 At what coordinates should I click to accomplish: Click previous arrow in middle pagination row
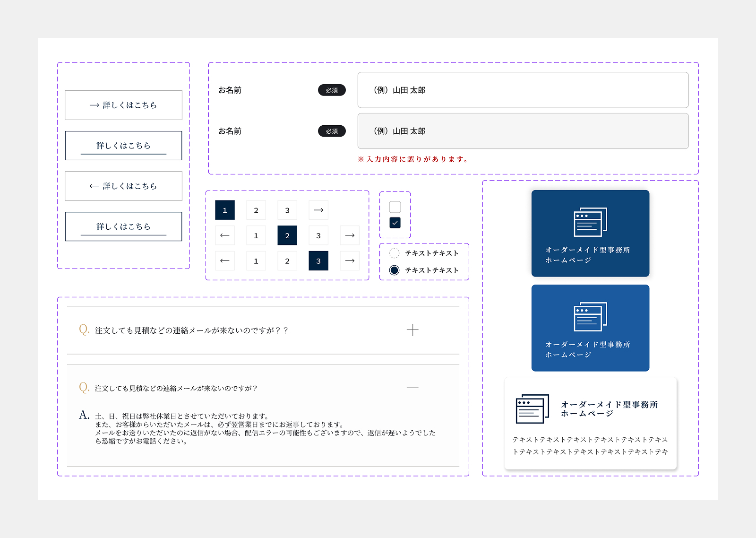[x=225, y=235]
